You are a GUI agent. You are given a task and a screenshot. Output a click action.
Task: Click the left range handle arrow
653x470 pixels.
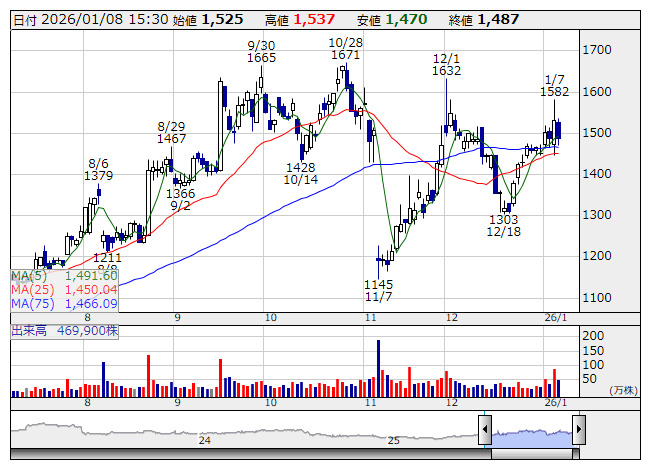(485, 429)
